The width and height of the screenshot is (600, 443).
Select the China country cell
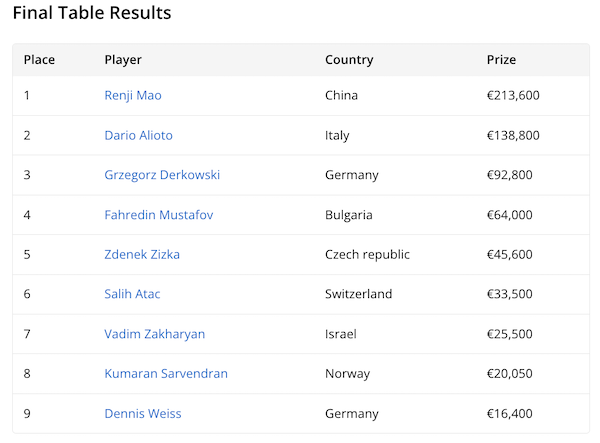[341, 96]
